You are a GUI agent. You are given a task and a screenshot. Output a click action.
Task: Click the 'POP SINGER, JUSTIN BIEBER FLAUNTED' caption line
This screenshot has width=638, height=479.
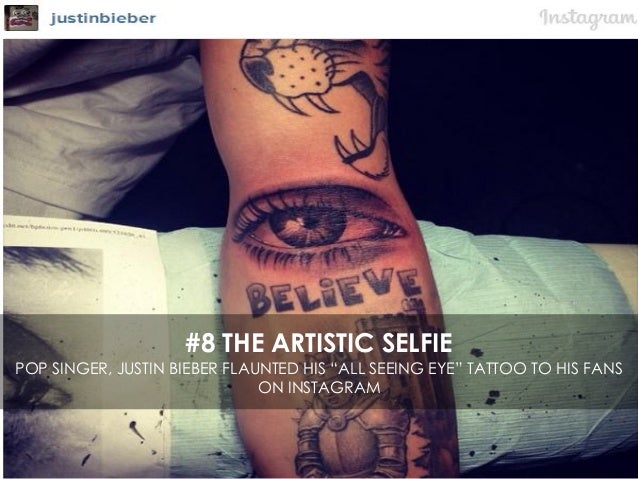(319, 368)
